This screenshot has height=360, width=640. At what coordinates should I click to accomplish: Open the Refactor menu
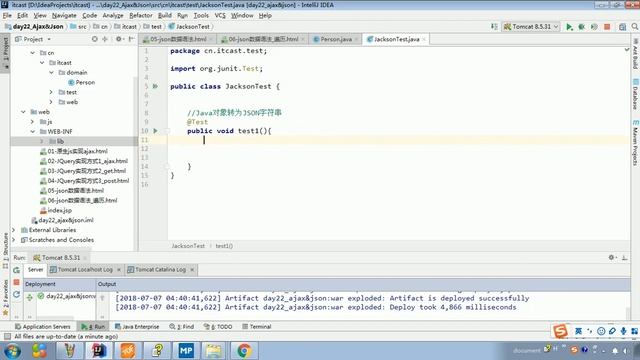[x=141, y=16]
